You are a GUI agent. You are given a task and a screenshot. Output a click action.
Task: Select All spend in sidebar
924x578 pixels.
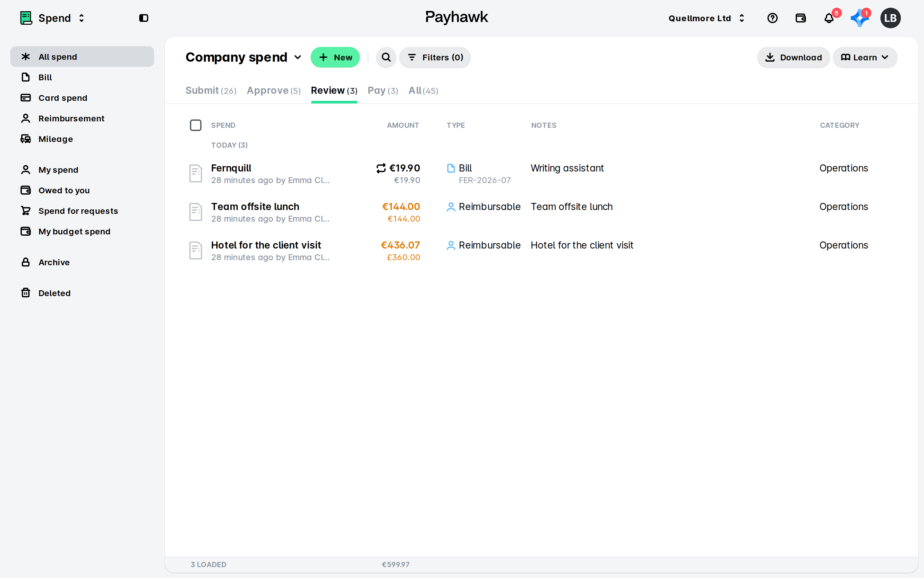coord(82,57)
